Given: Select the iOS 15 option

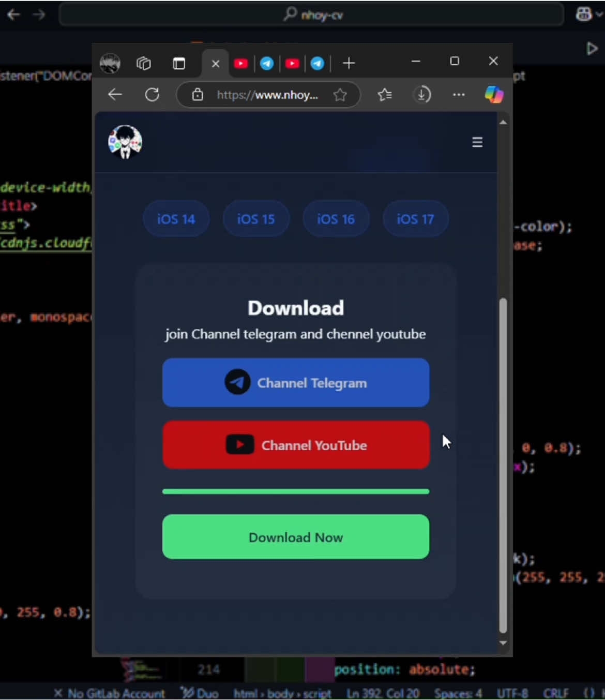Looking at the screenshot, I should [x=256, y=219].
